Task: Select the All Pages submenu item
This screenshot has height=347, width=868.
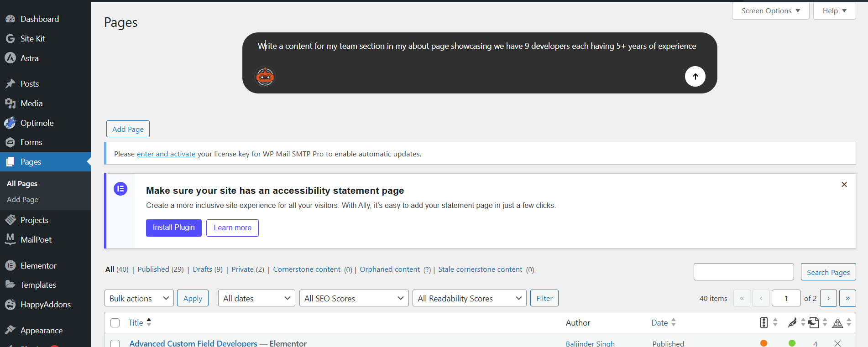Action: coord(22,184)
